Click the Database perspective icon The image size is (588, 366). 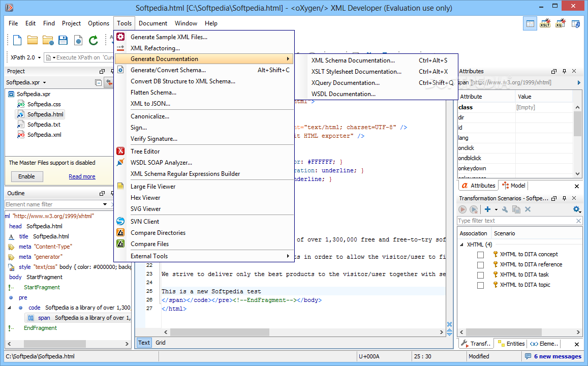coord(576,23)
